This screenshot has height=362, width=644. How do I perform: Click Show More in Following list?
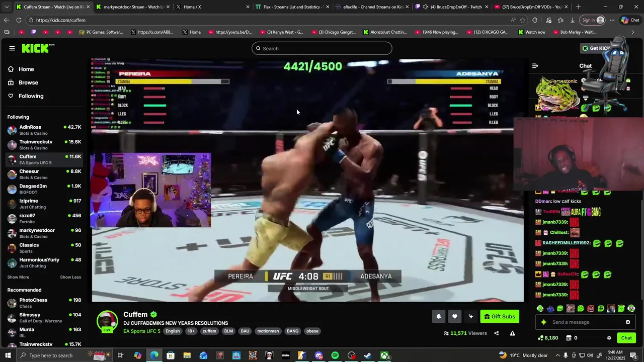(x=18, y=277)
